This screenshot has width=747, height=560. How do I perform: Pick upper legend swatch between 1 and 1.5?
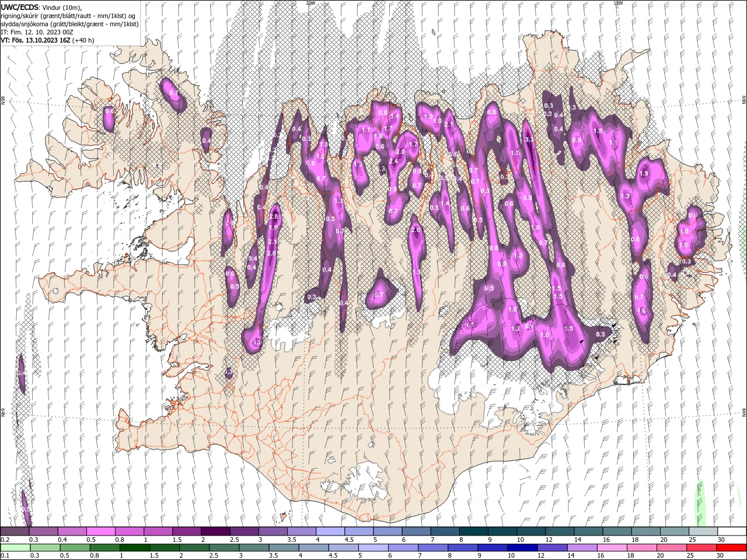pos(158,531)
